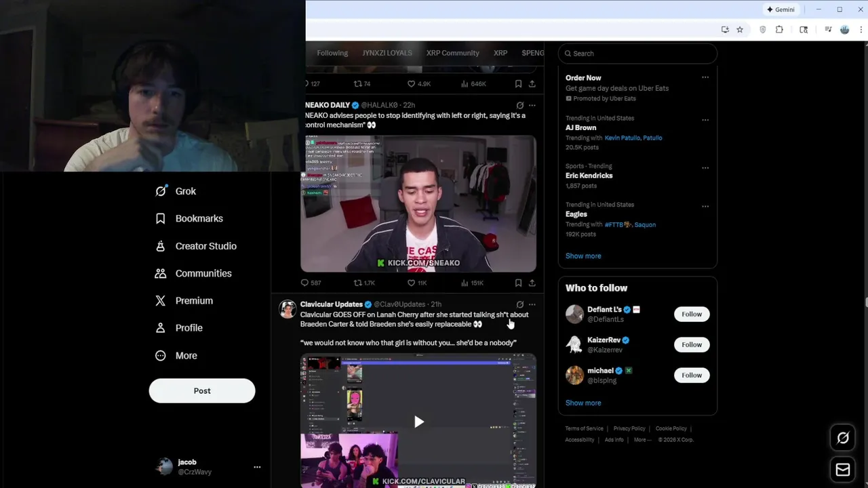Screen dimensions: 868x488
Task: Switch to the Following tab
Action: pyautogui.click(x=332, y=53)
